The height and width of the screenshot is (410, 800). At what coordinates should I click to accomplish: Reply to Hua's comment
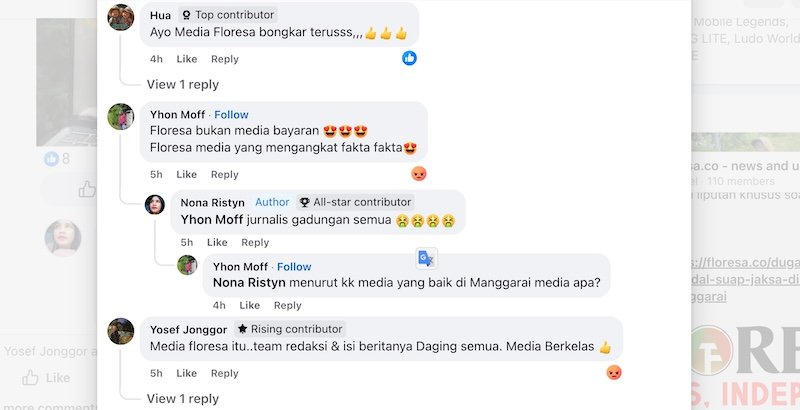coord(225,59)
